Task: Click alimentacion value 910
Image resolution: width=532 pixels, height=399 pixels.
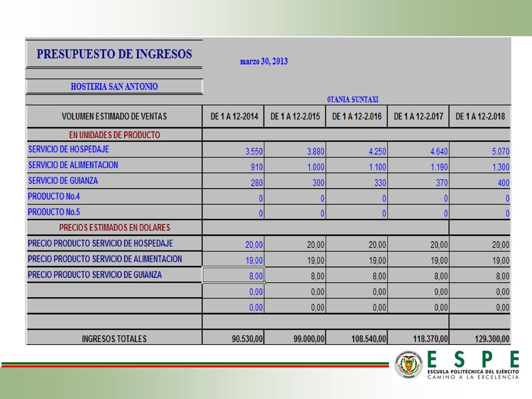Action: 257,167
